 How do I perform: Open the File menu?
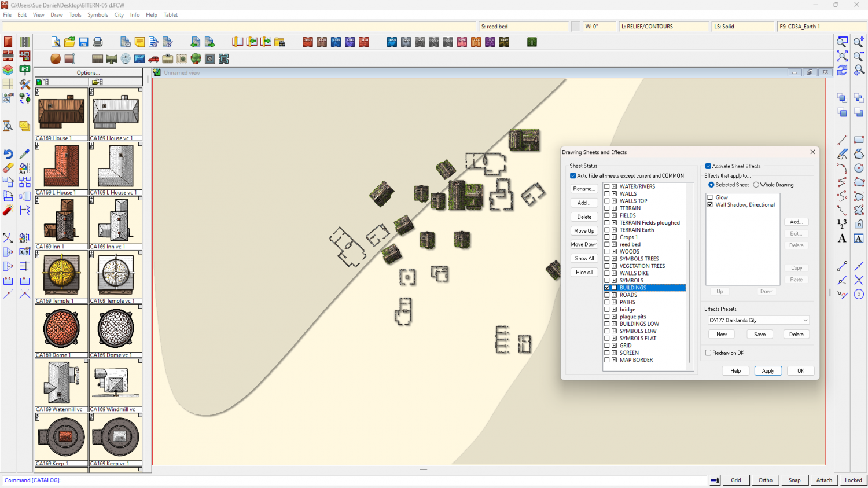point(7,14)
